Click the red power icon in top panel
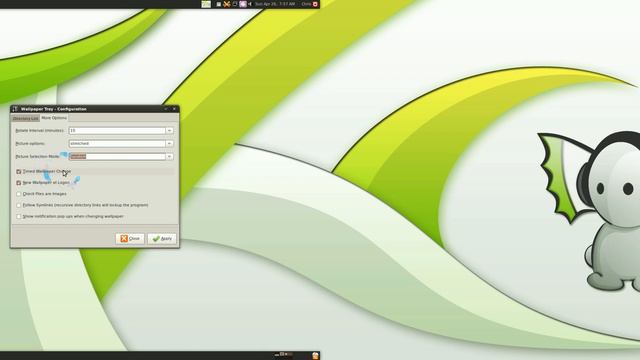The width and height of the screenshot is (640, 360). coord(315,4)
